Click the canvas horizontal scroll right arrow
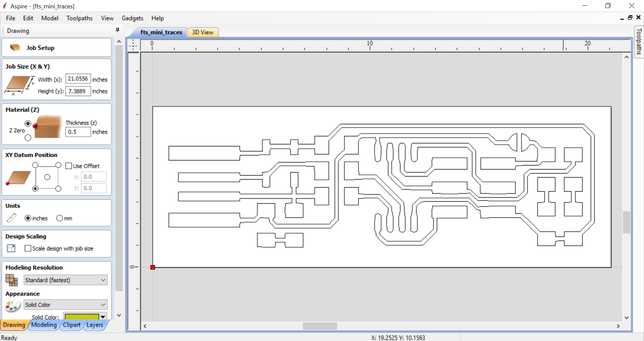 pos(618,326)
